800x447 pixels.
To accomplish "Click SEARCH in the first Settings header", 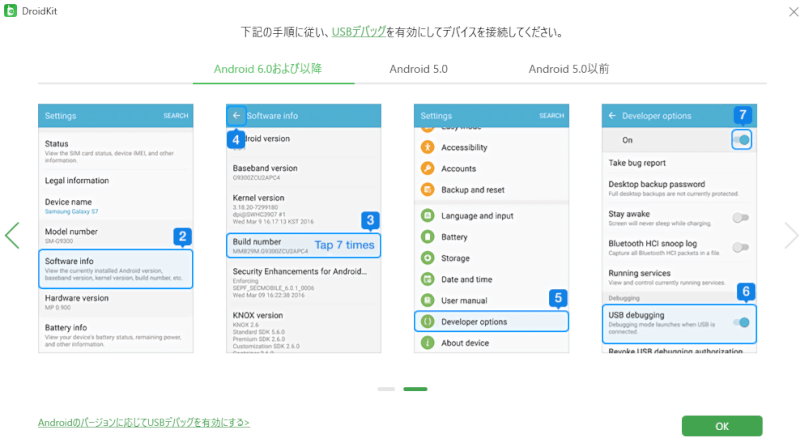I will pos(176,116).
